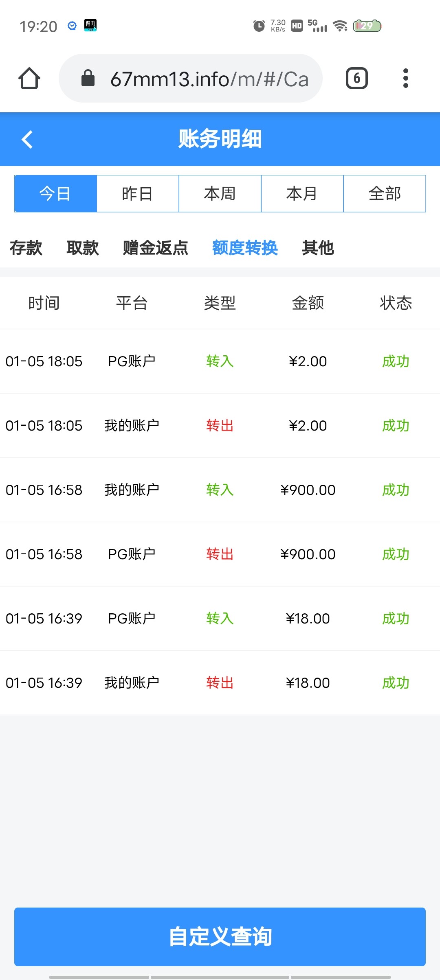Tap the battery indicator in status bar
440x980 pixels.
[367, 26]
